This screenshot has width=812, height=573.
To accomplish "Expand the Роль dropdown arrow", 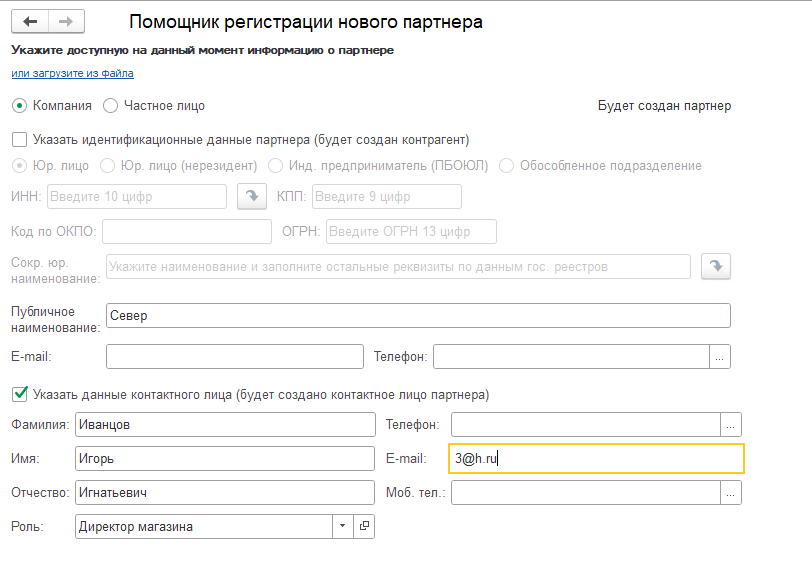I will 342,526.
